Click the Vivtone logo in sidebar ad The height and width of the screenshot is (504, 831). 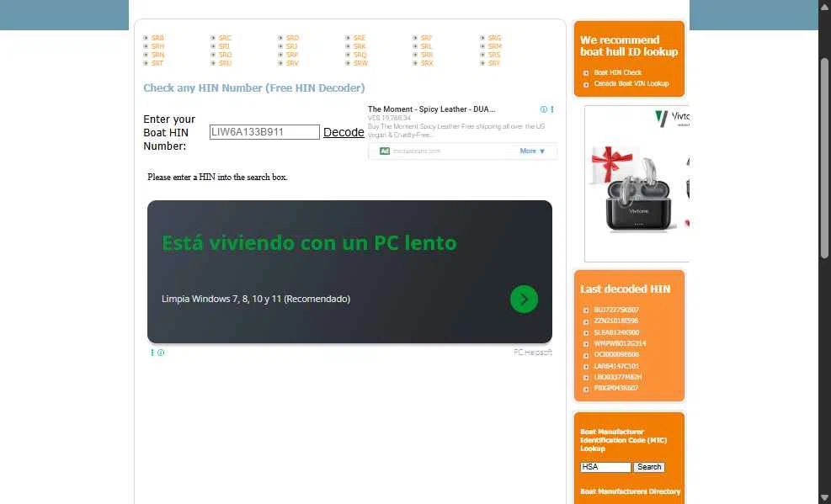pyautogui.click(x=672, y=118)
